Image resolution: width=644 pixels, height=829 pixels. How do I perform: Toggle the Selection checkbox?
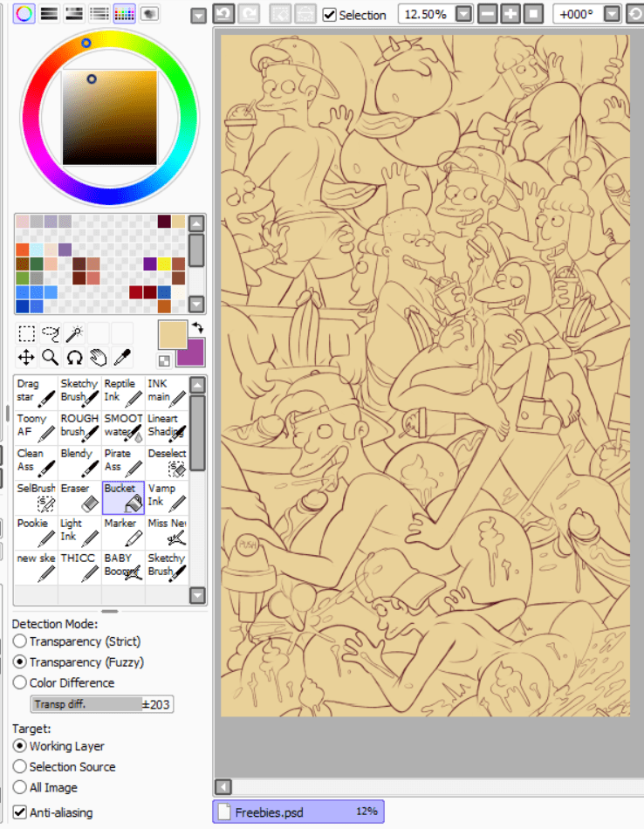[x=330, y=15]
